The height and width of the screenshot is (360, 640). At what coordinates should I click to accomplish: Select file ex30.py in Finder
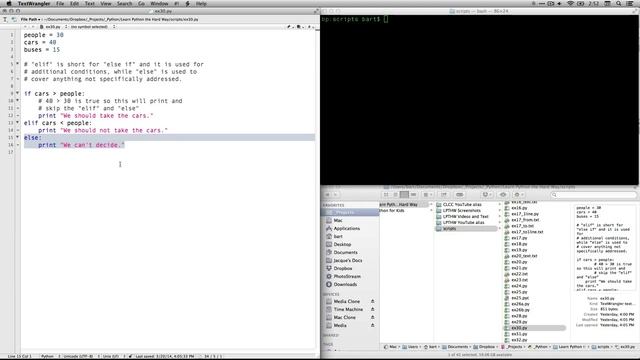pos(535,328)
